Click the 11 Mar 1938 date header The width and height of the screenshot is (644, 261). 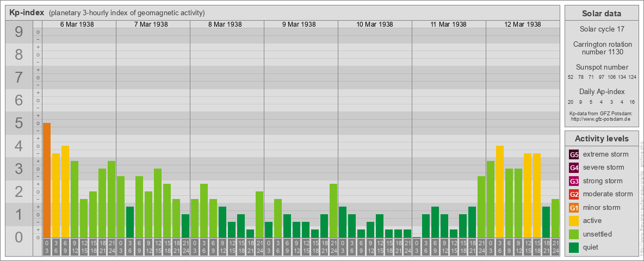448,24
